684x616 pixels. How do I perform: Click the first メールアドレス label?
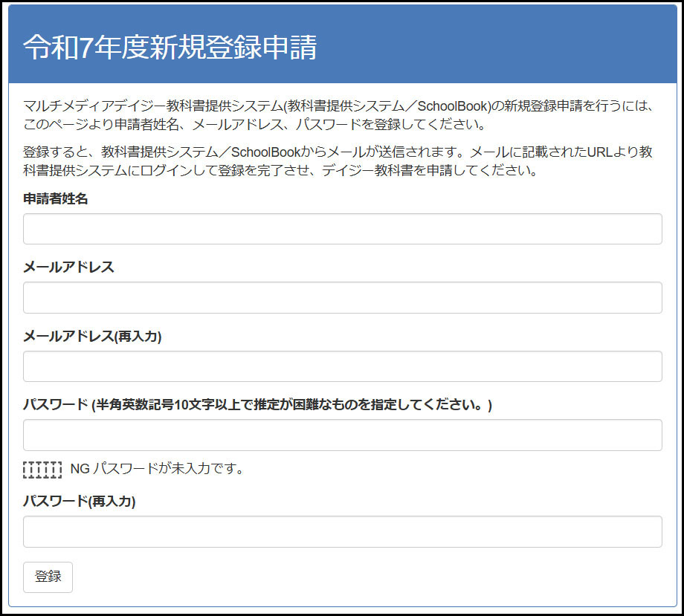tap(68, 267)
